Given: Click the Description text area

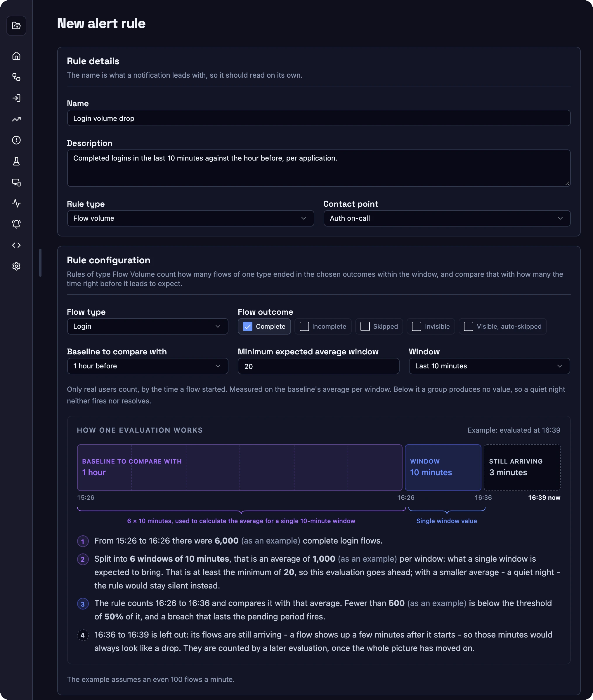Looking at the screenshot, I should [319, 168].
